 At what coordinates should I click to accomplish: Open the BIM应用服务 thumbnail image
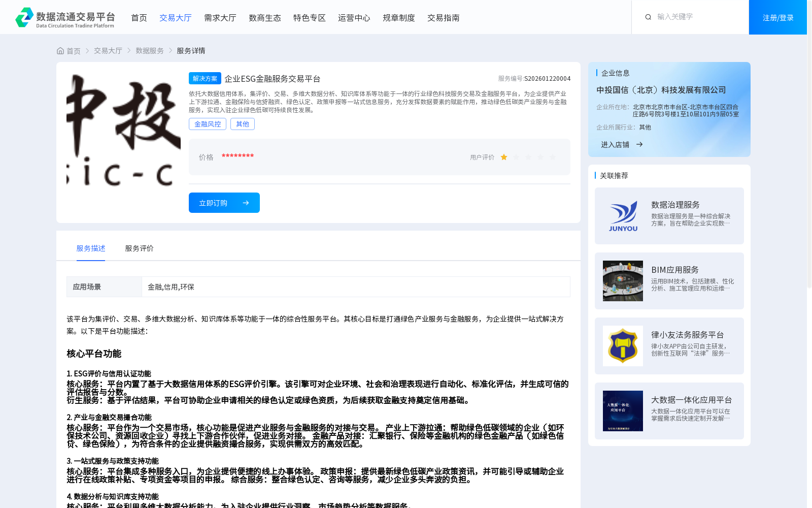(x=623, y=281)
